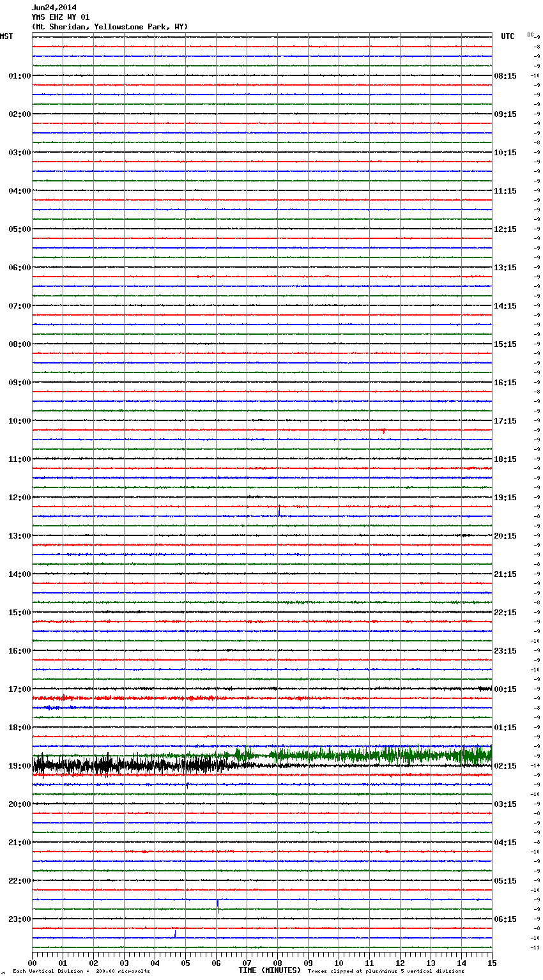Click the 08:15 UTC time label

[x=505, y=76]
